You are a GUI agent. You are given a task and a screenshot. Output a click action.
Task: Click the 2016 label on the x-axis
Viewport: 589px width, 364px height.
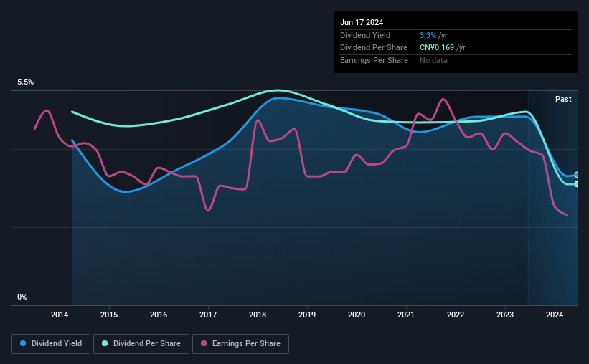[159, 315]
